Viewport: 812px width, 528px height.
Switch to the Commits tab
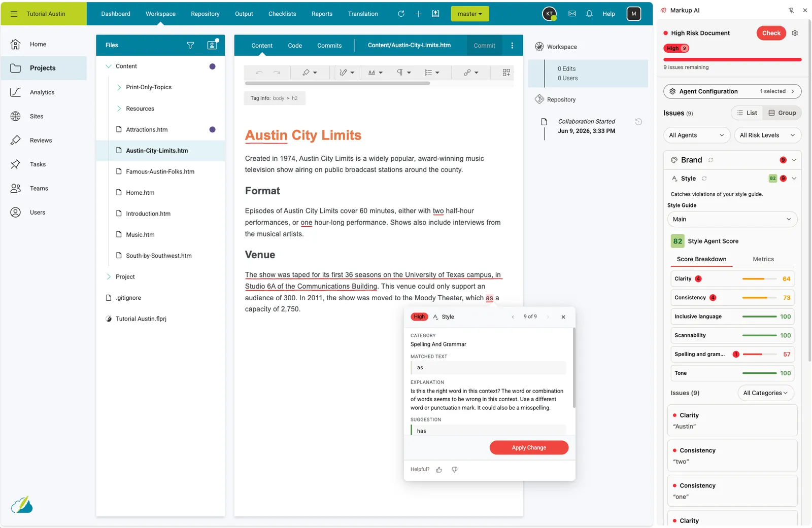tap(329, 46)
